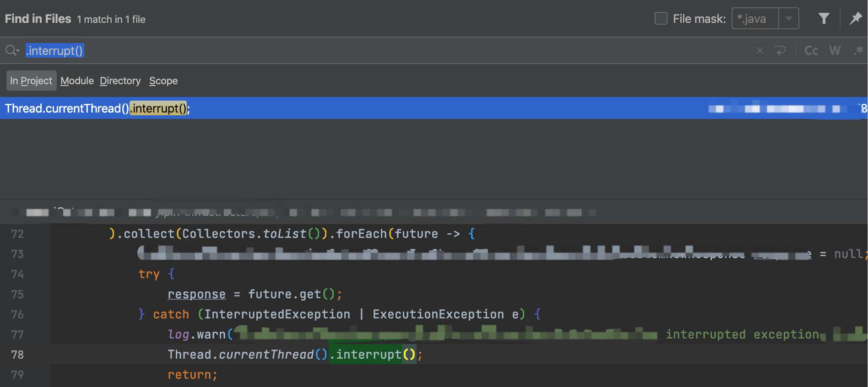This screenshot has width=868, height=387.
Task: Click the response variable on line 75
Action: (196, 294)
